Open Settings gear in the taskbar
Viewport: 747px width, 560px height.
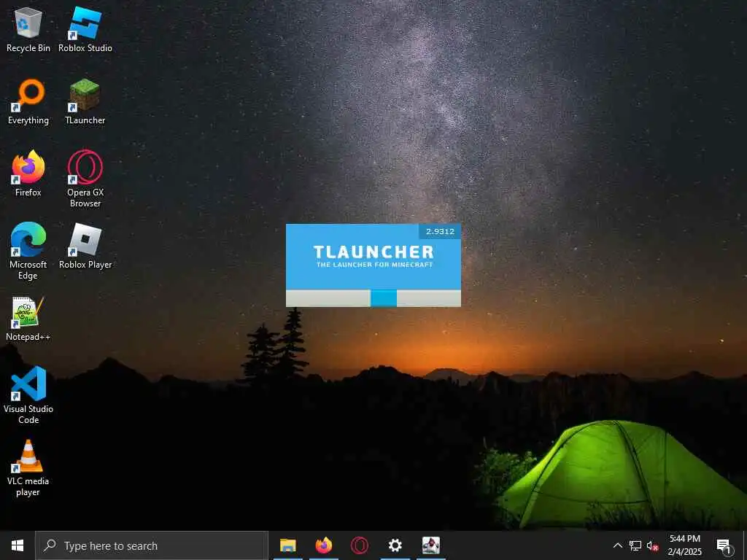[x=395, y=545]
